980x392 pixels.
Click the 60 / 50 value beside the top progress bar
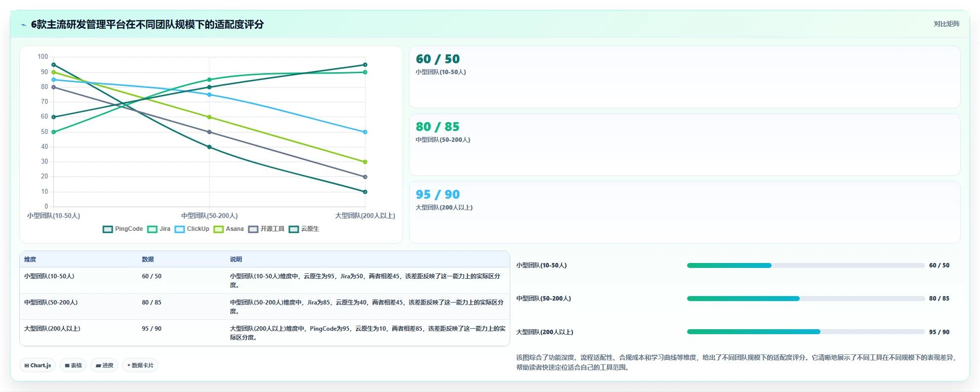pos(939,265)
